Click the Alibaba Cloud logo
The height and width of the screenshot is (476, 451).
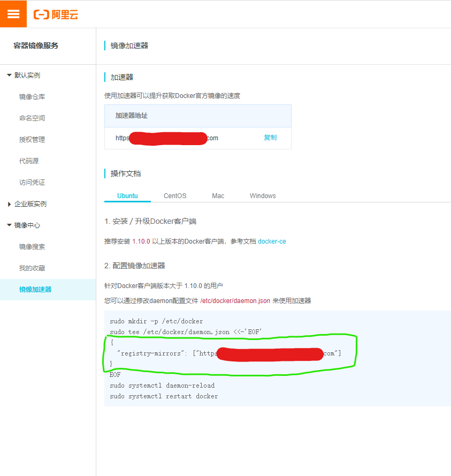[56, 14]
